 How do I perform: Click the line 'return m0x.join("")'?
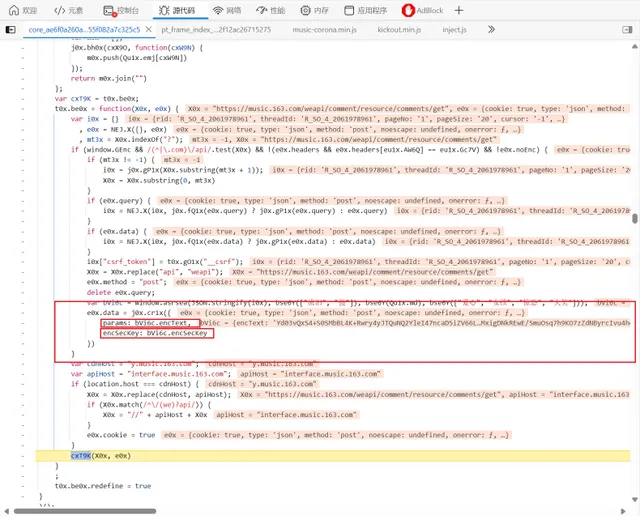coord(109,78)
